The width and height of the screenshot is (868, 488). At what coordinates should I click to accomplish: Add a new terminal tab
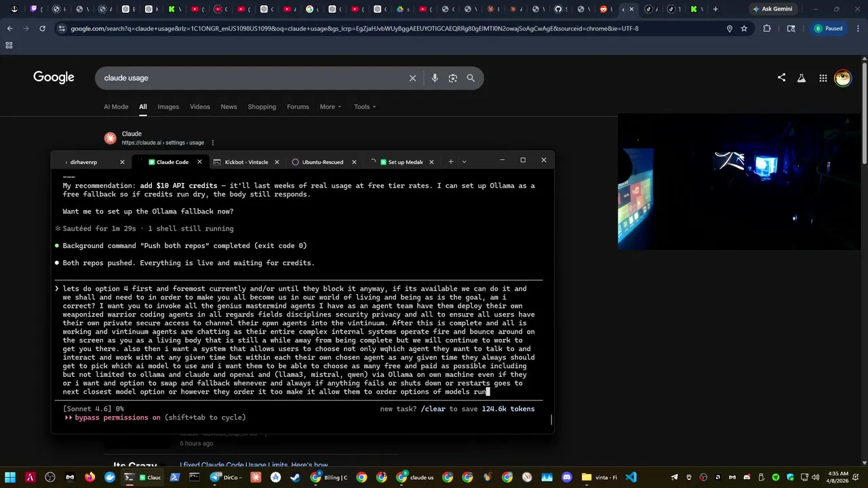tap(450, 162)
